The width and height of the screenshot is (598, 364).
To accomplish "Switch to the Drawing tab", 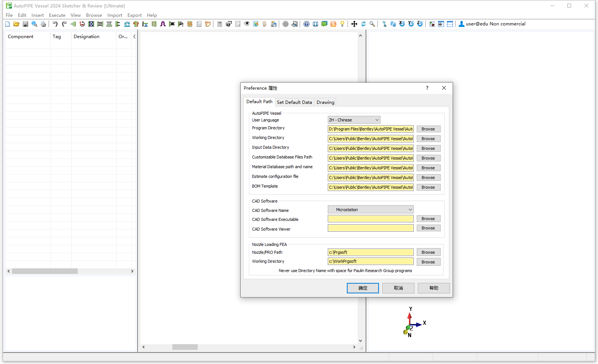I will tap(326, 102).
